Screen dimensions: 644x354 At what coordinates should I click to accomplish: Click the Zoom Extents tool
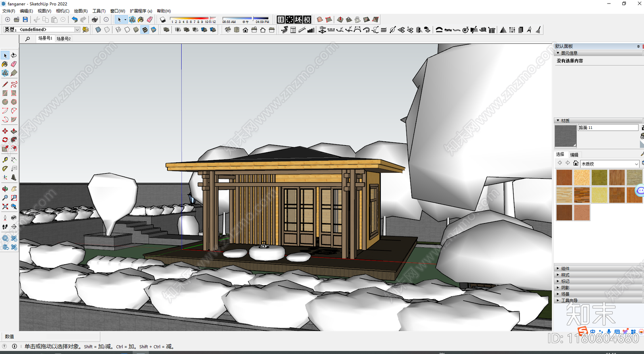click(x=5, y=207)
